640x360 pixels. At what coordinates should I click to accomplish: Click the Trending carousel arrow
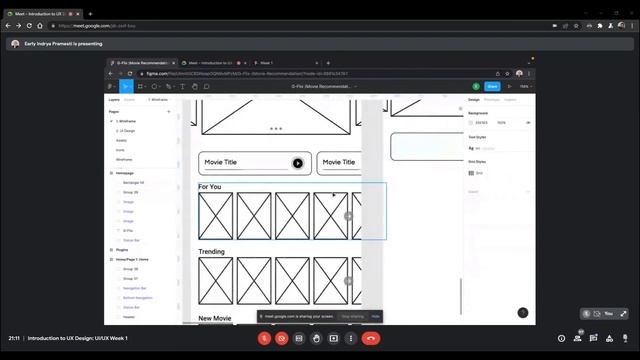[x=348, y=281]
